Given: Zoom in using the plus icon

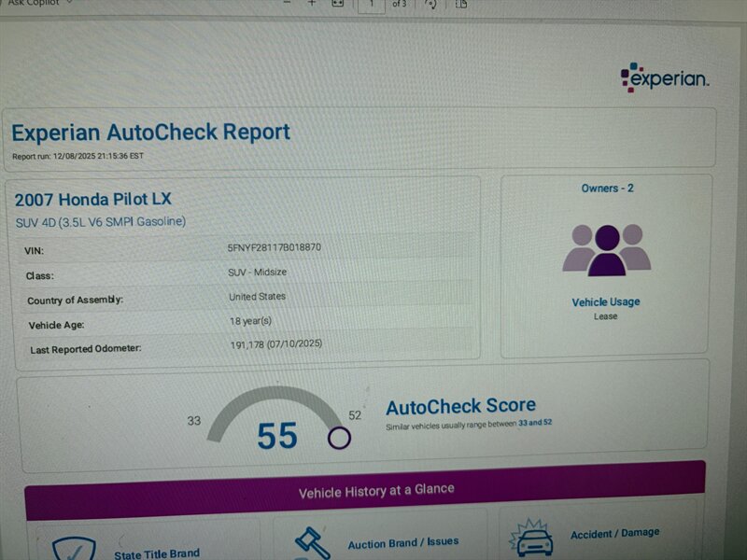Looking at the screenshot, I should tap(312, 3).
